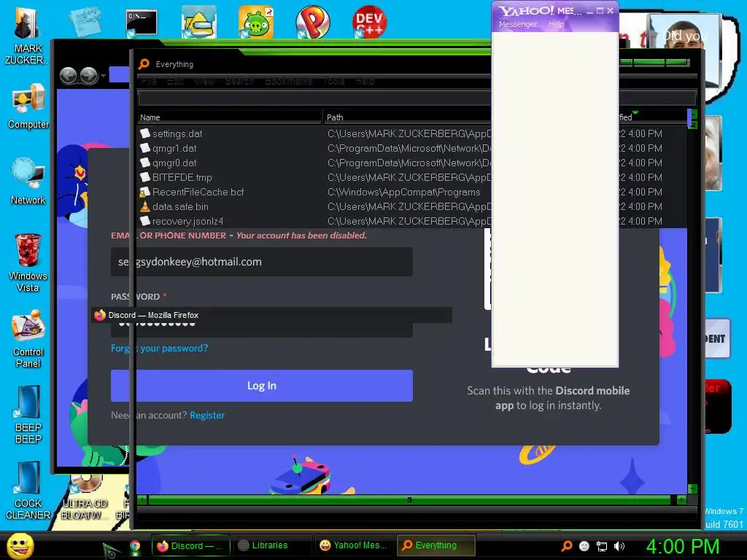
Task: Open the sticky notes desktop icon
Action: pyautogui.click(x=85, y=22)
